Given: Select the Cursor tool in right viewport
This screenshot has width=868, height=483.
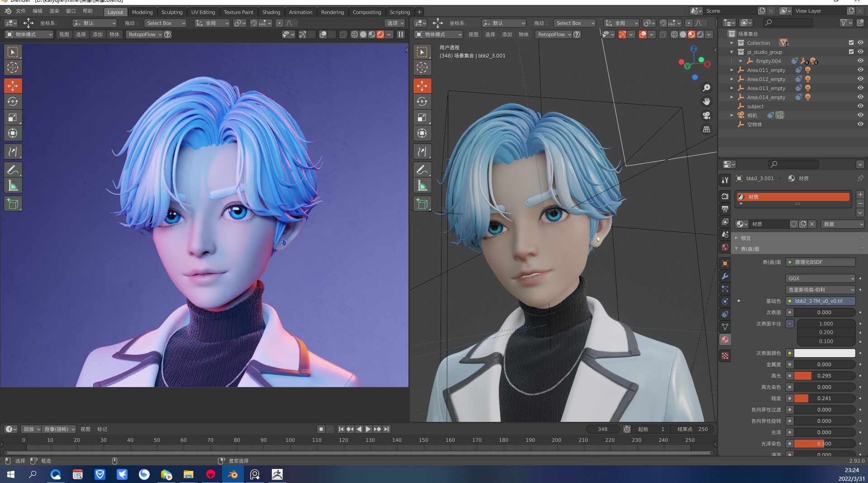Looking at the screenshot, I should click(x=422, y=68).
